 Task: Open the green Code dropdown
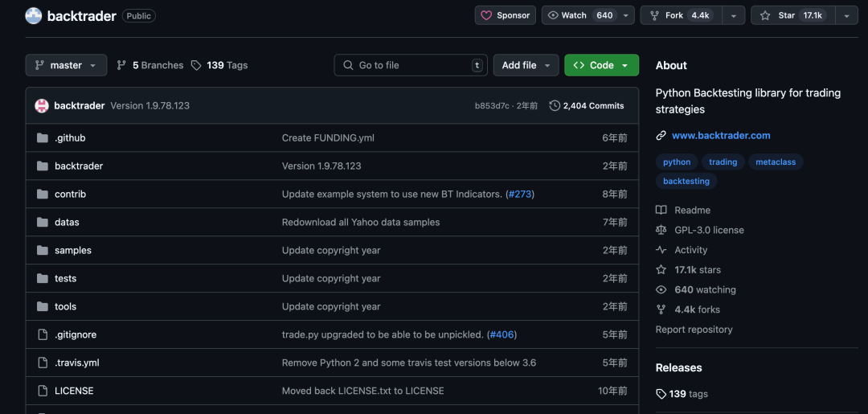(x=601, y=65)
